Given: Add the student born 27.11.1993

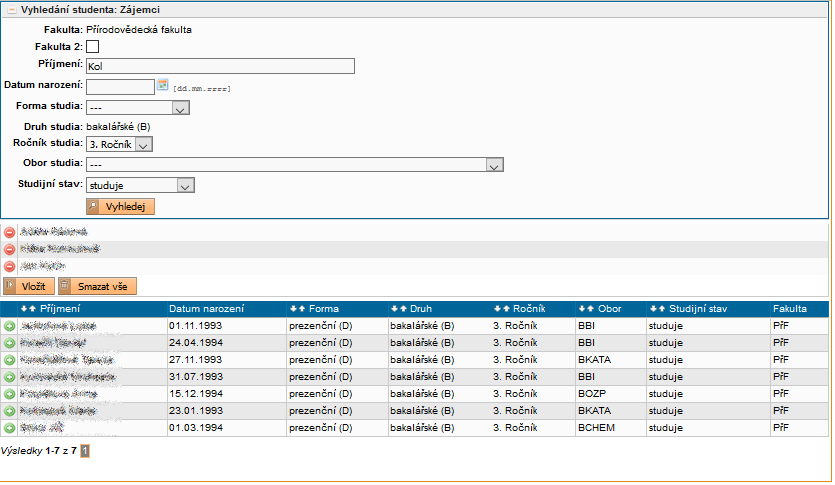Looking at the screenshot, I should click(10, 360).
